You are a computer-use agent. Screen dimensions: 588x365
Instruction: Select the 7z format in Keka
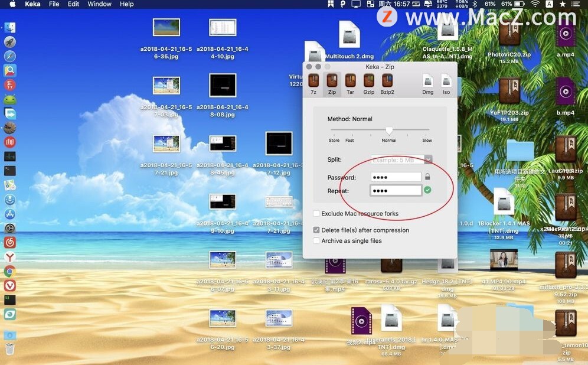(x=313, y=84)
